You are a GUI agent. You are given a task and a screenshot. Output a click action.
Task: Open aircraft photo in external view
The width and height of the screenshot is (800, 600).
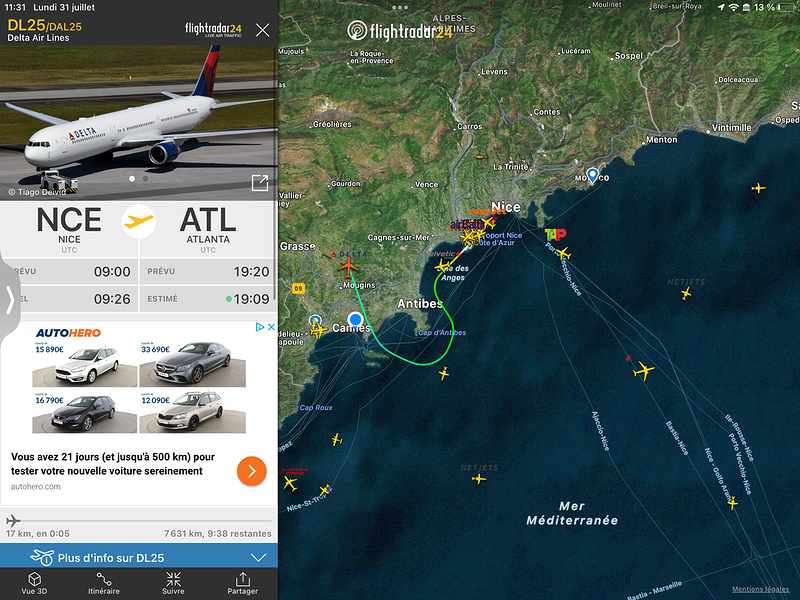pyautogui.click(x=260, y=183)
